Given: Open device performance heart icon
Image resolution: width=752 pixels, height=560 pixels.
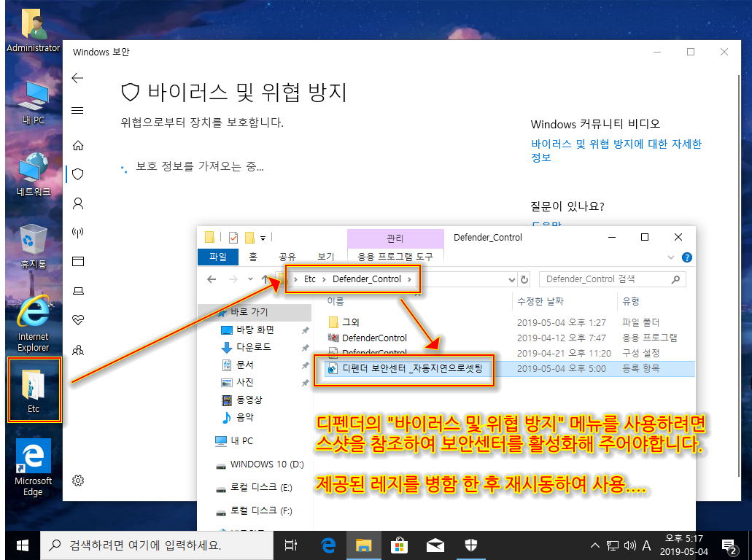Looking at the screenshot, I should 78,320.
